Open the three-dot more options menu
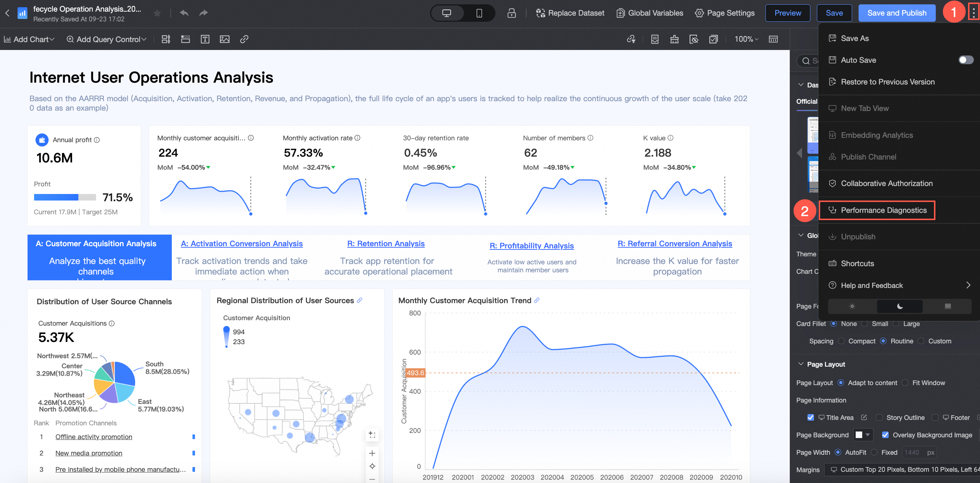This screenshot has width=980, height=483. tap(973, 13)
